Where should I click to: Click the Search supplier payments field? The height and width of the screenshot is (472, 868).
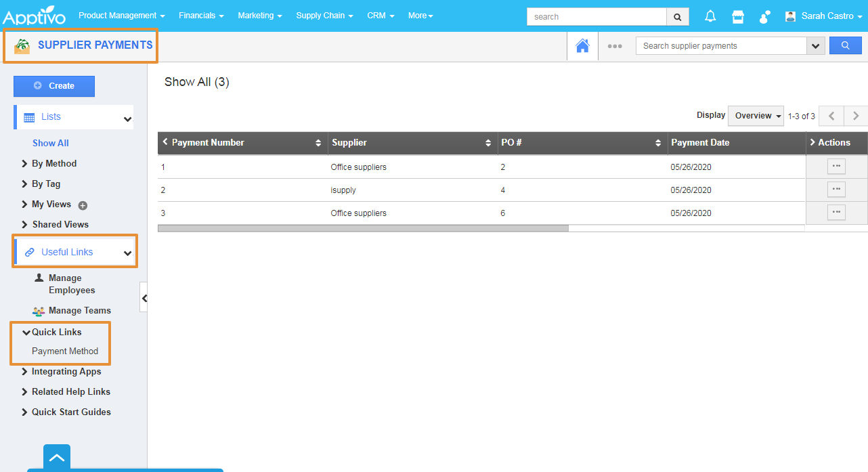(721, 46)
